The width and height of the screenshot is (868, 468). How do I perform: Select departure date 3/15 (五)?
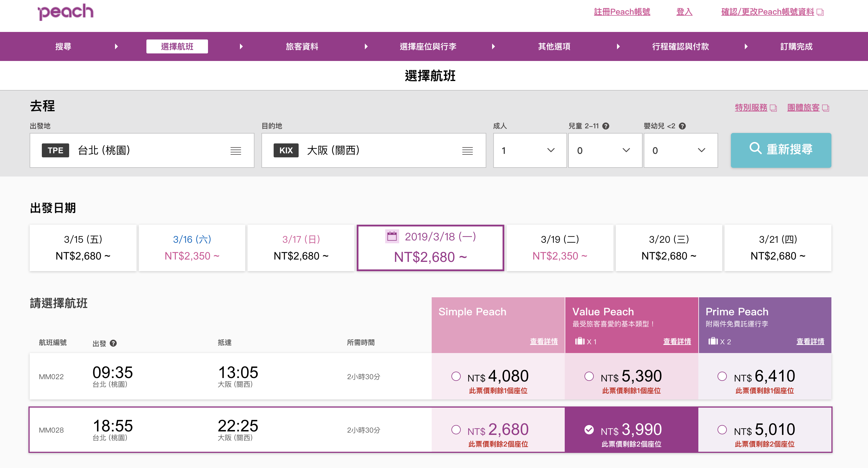[x=83, y=248]
